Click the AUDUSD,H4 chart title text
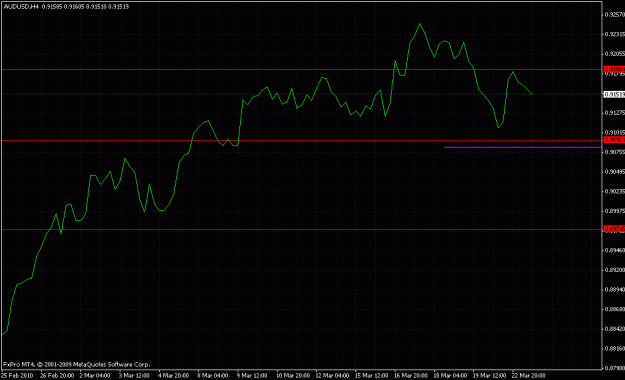Viewport: 625px width, 380px height. point(21,6)
